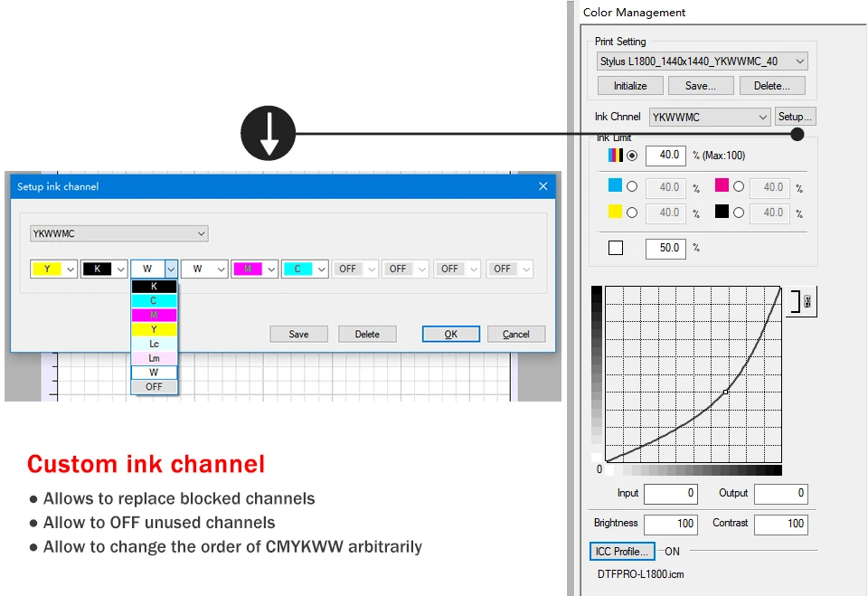Choose M from the channel dropdown list
The height and width of the screenshot is (596, 868).
coord(154,315)
